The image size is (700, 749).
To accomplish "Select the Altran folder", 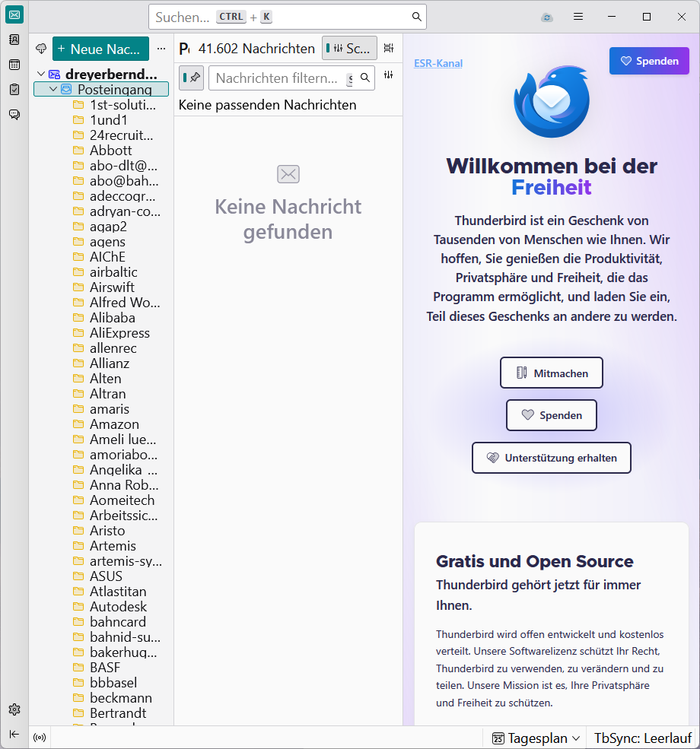I will click(x=107, y=394).
